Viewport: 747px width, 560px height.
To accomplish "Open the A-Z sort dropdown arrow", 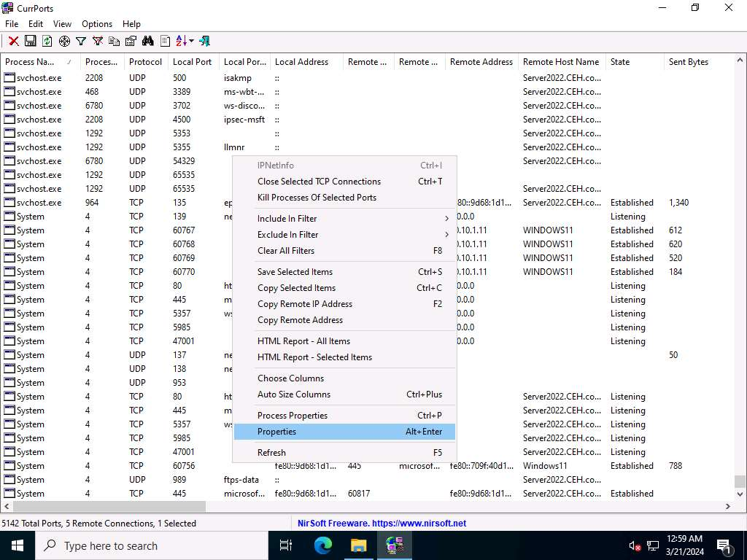I will point(191,42).
